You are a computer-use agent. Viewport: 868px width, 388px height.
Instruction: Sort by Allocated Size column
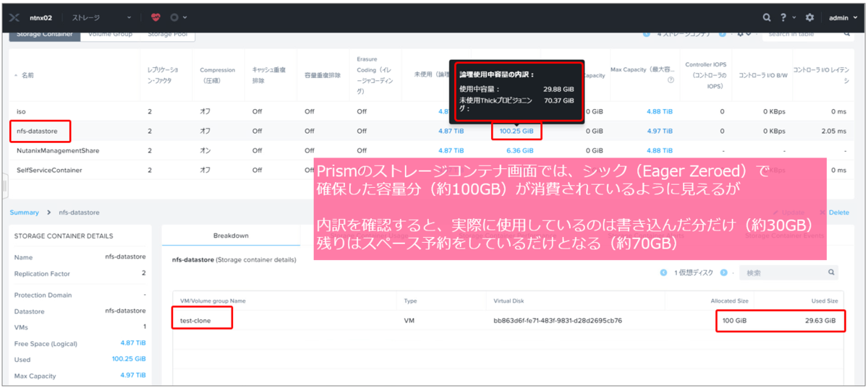coord(730,301)
